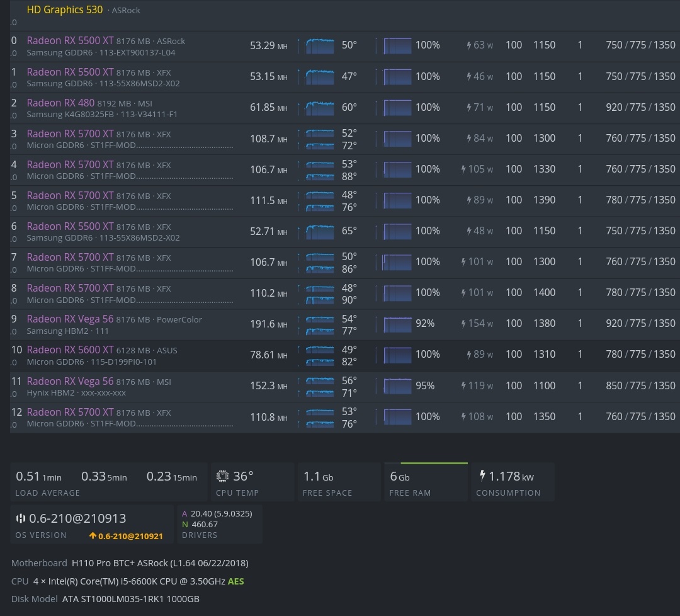
Task: Click the fan graph showing 95%
Action: pos(397,385)
